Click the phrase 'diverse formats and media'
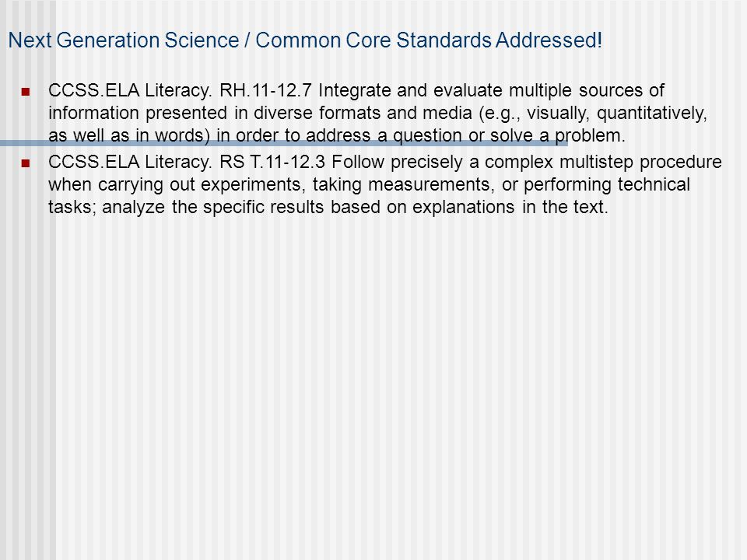This screenshot has width=747, height=560. [363, 113]
